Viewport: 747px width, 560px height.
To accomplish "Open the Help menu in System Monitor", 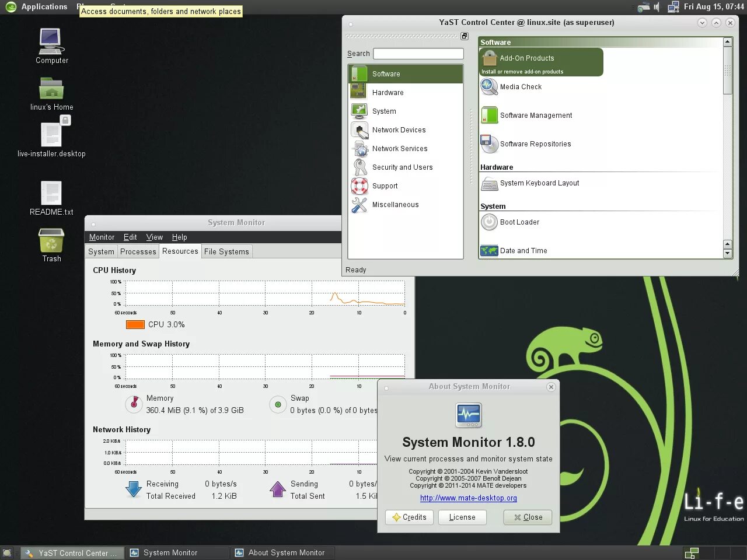I will coord(179,237).
